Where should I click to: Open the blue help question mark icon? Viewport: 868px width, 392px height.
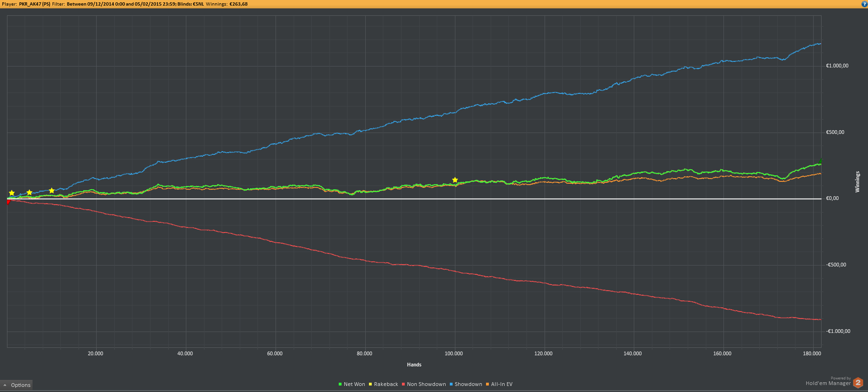click(x=864, y=4)
